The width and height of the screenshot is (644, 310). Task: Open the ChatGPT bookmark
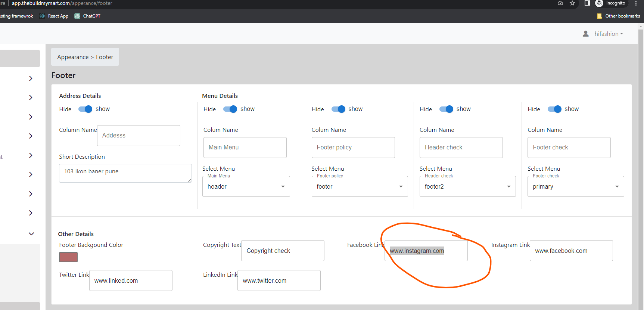87,16
